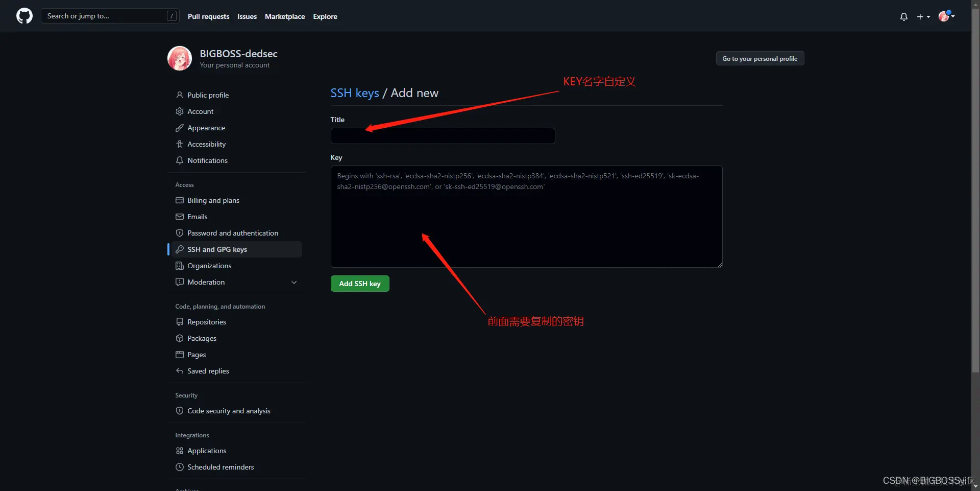Screen dimensions: 980x491
Task: Open the notifications bell icon
Action: click(x=903, y=16)
